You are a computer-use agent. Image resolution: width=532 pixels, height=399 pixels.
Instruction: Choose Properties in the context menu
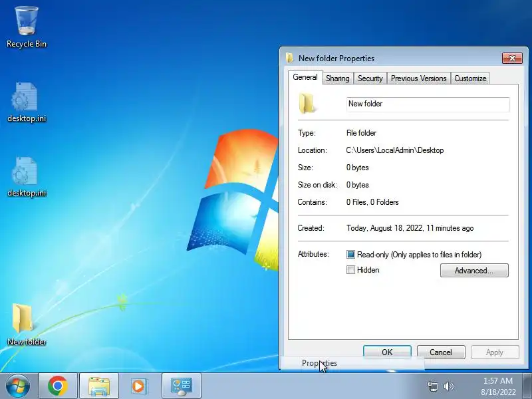click(352, 363)
